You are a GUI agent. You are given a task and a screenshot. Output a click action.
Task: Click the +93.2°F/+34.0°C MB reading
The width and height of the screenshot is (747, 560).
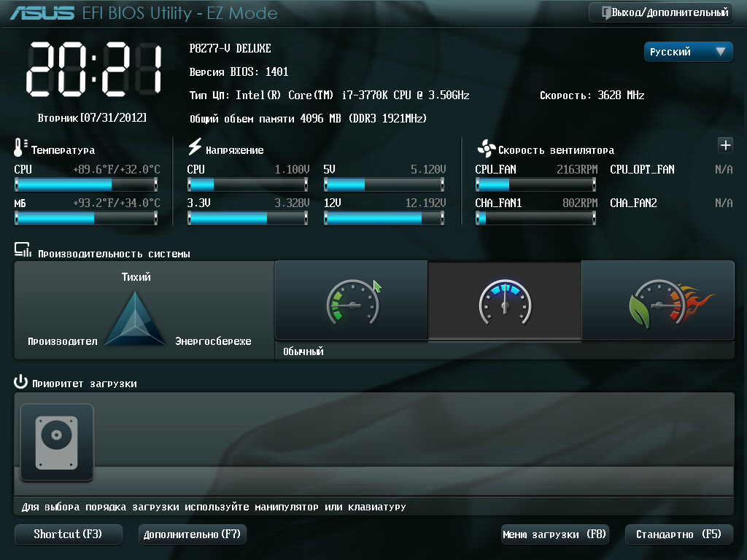(x=117, y=203)
